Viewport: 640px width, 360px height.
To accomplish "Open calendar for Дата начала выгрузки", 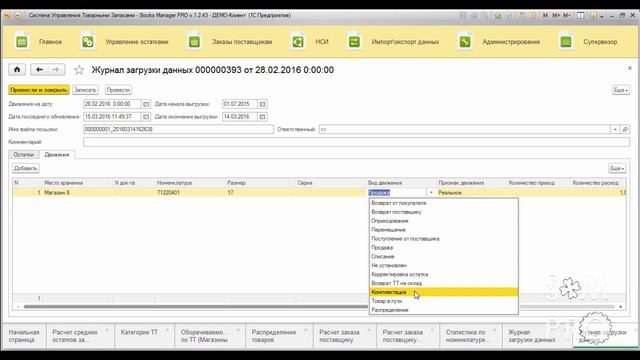I will [x=262, y=104].
